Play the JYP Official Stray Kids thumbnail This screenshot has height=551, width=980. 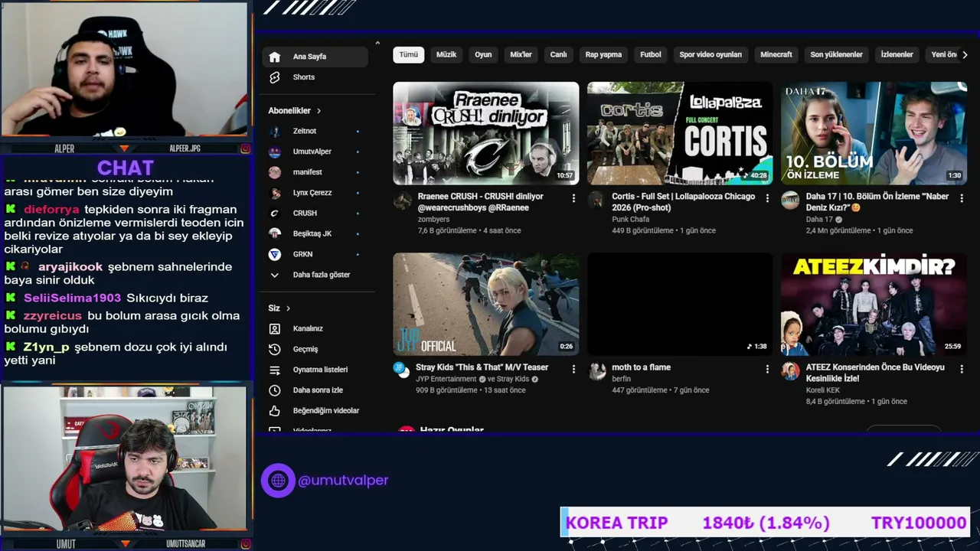point(486,305)
